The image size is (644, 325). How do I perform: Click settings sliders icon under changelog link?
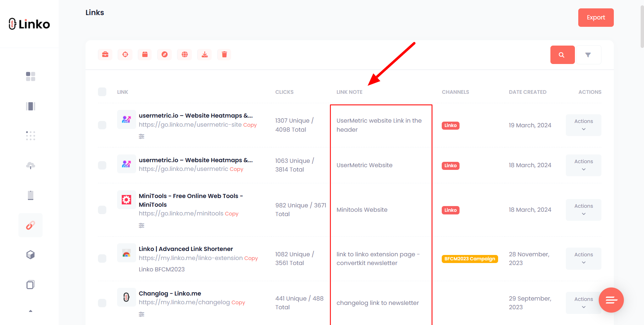[142, 314]
